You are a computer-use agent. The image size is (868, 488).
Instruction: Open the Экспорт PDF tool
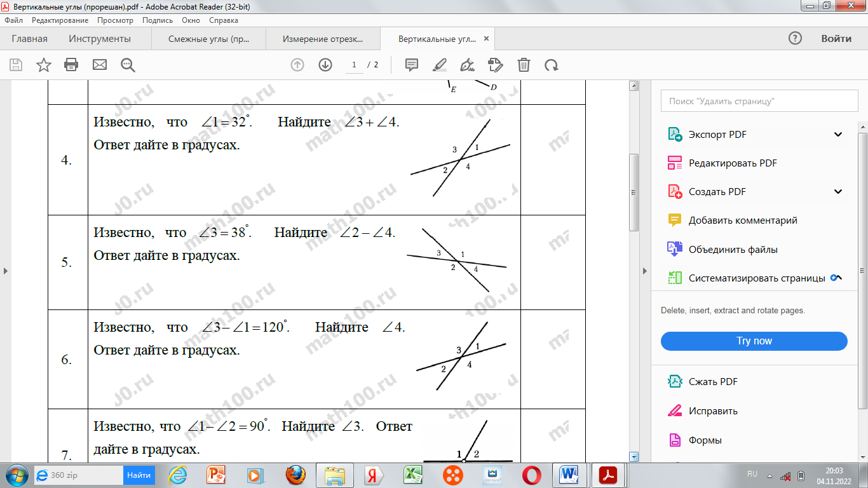click(717, 135)
